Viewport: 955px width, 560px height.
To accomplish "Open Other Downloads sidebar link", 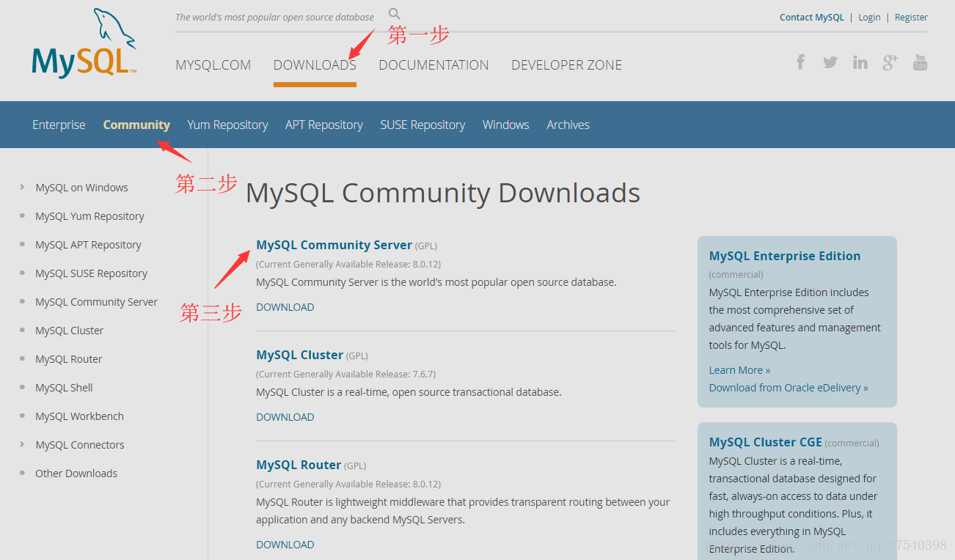I will 76,474.
